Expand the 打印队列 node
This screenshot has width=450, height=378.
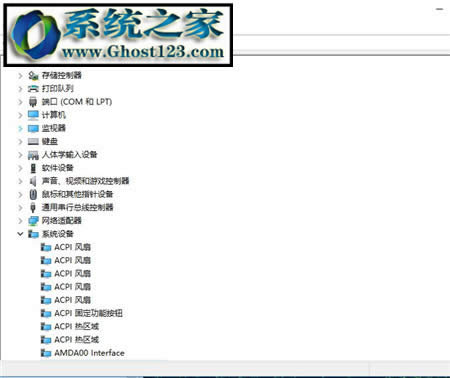coord(20,89)
